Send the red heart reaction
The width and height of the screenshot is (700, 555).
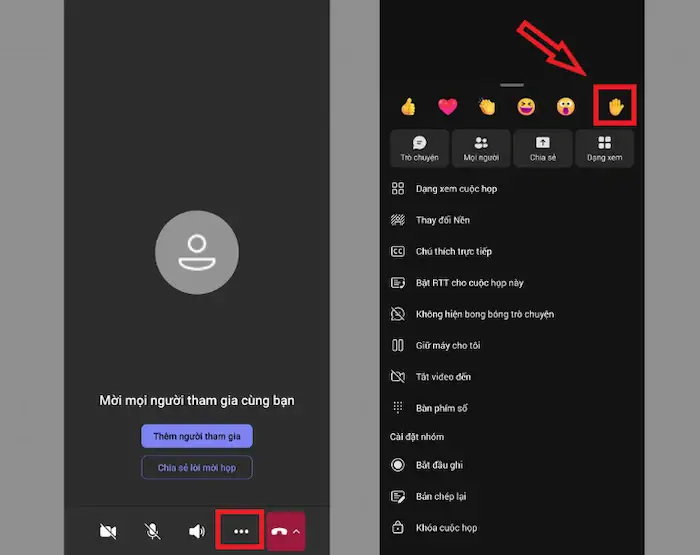447,107
